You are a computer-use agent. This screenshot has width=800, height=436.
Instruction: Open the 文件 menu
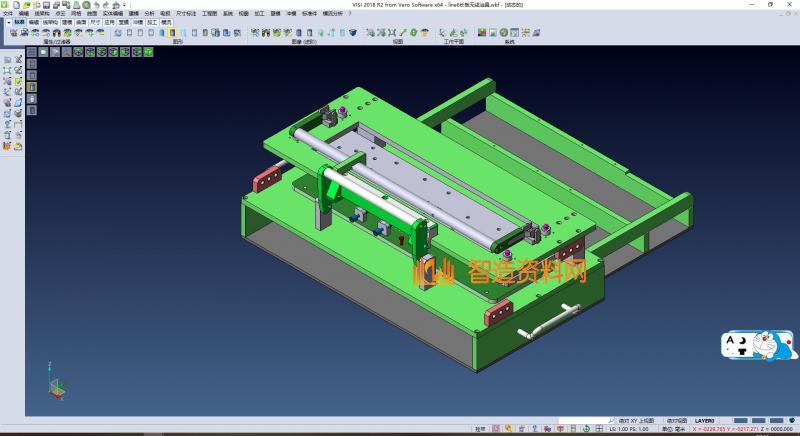(8, 13)
